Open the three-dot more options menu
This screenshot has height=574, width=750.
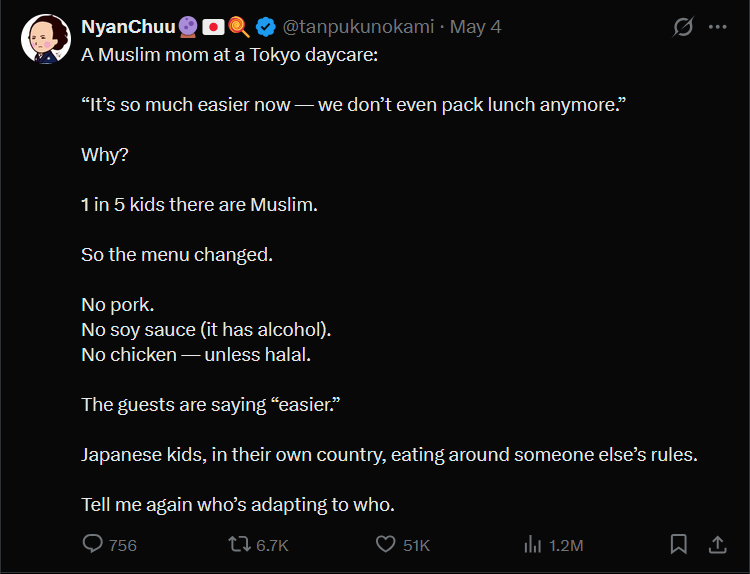[717, 27]
